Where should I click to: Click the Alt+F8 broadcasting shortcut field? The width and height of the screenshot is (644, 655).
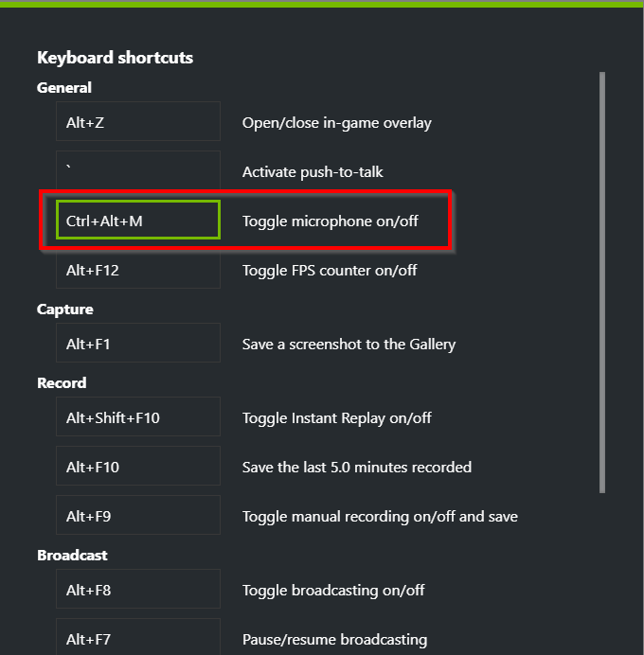(x=138, y=590)
